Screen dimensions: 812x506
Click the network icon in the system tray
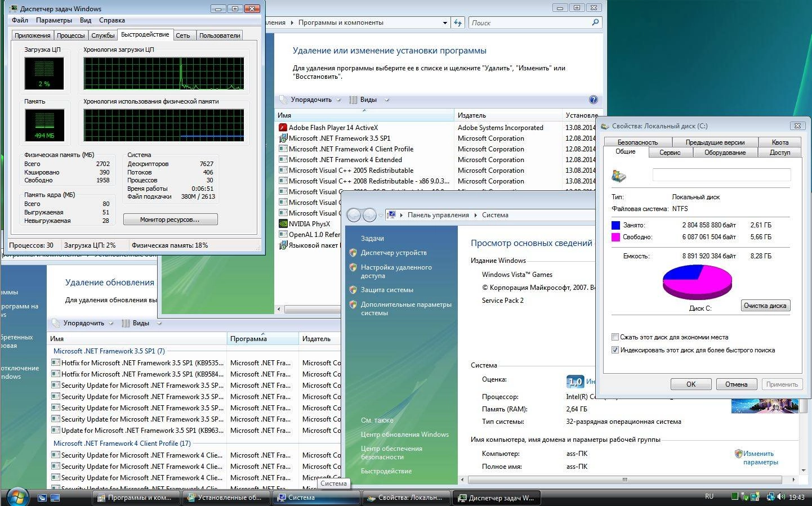(x=770, y=497)
